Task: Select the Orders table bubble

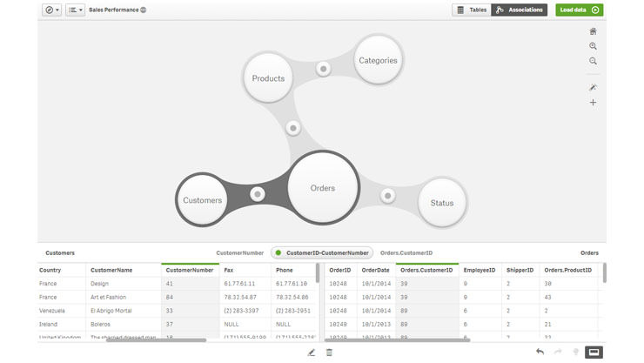Action: point(322,188)
